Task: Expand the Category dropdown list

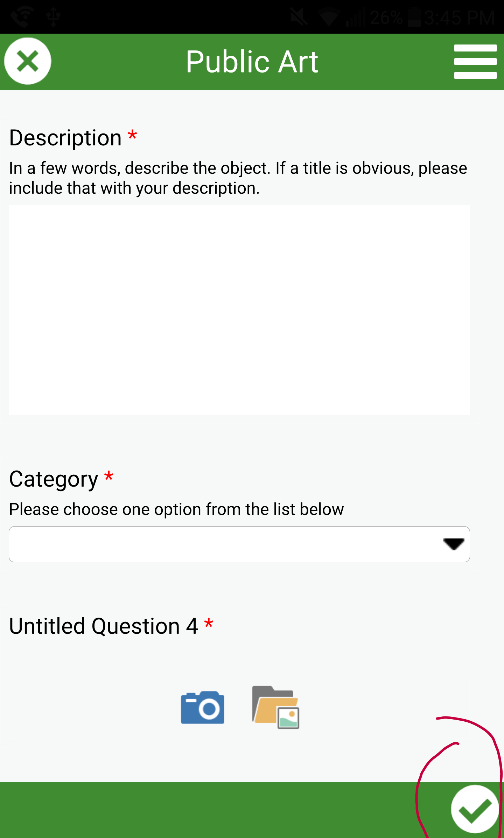Action: pos(239,544)
